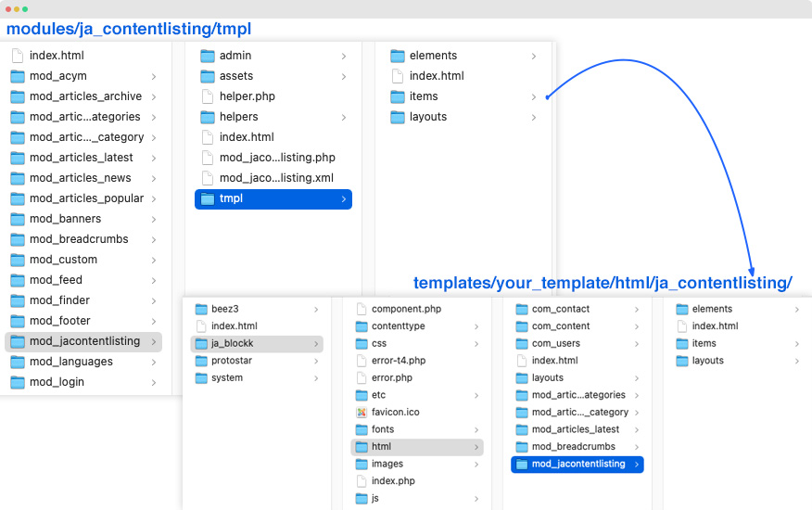Image resolution: width=812 pixels, height=510 pixels.
Task: Expand the mod_login folder chevron
Action: pos(154,382)
